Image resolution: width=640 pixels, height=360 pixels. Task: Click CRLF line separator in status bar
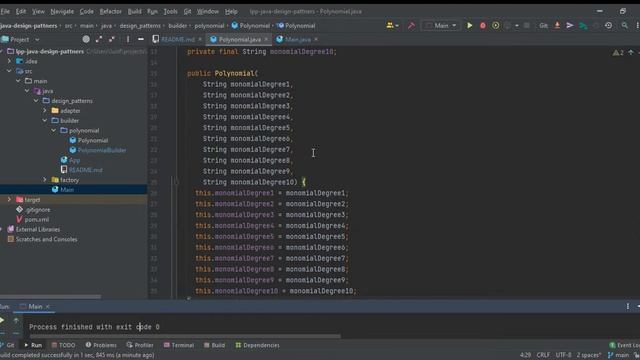tap(543, 355)
